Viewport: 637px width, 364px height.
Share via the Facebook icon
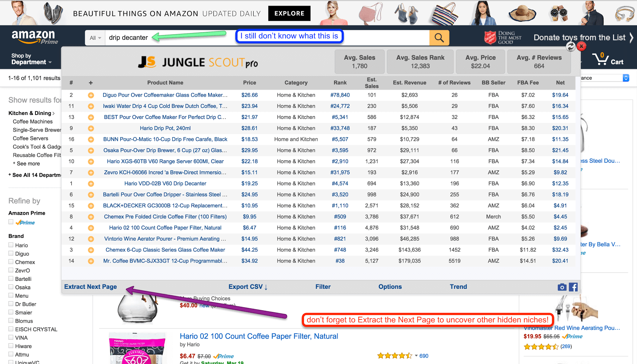[573, 287]
